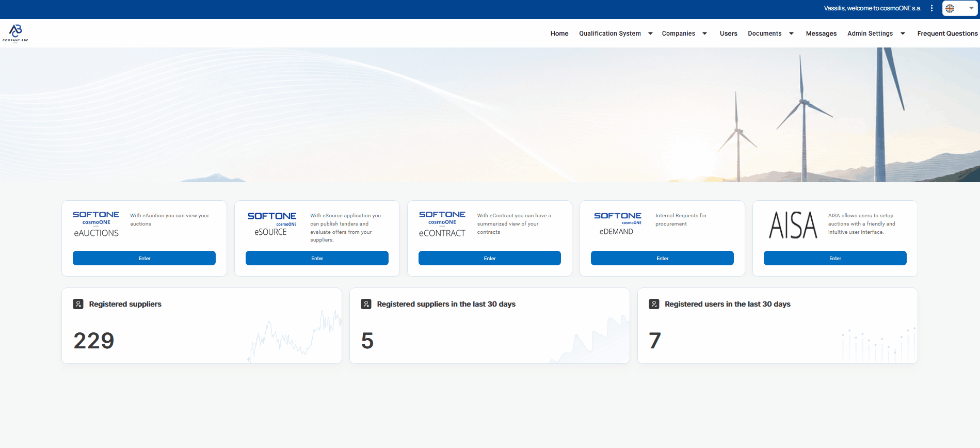Click the eAuction description text
980x448 pixels.
point(170,220)
